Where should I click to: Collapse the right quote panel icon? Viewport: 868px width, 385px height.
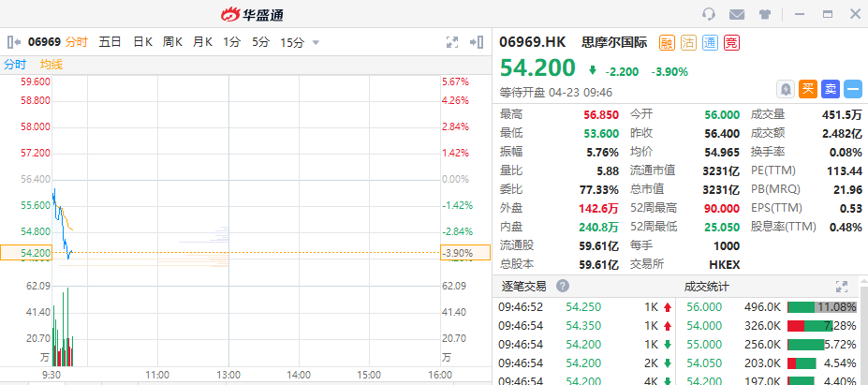click(x=477, y=42)
